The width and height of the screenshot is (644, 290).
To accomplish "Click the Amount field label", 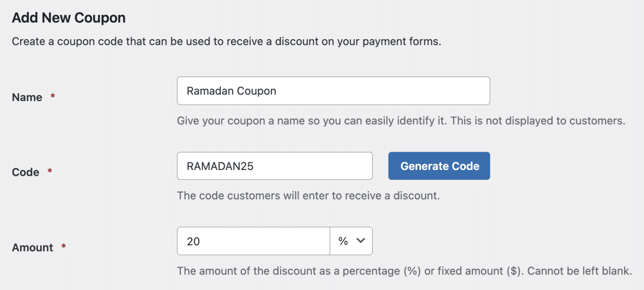I will coord(32,247).
